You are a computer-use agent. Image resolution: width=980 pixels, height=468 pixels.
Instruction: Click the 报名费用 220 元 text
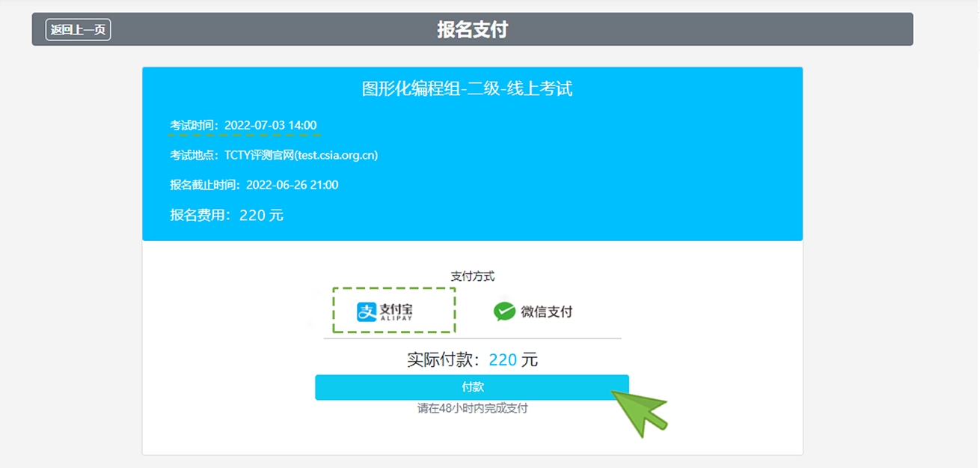[x=227, y=216]
